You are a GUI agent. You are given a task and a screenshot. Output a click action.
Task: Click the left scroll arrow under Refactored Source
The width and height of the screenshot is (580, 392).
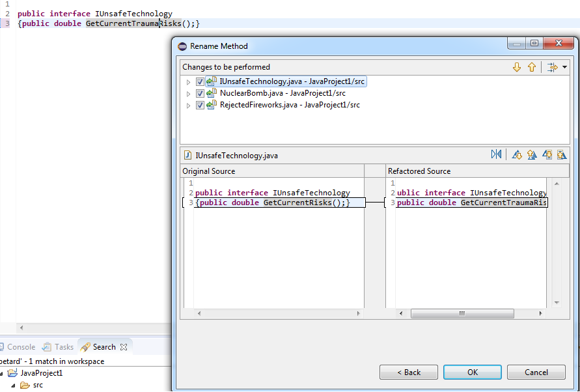401,313
